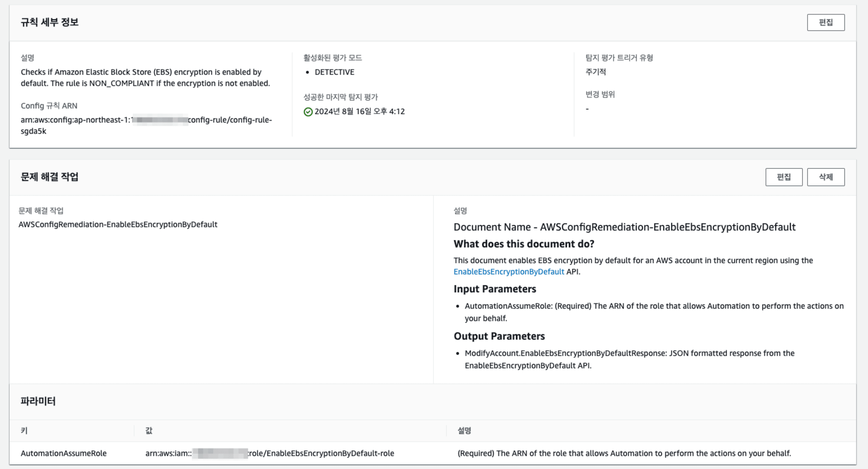This screenshot has width=868, height=469.
Task: Click the 활성화된 평가 모드 label
Action: [x=332, y=58]
